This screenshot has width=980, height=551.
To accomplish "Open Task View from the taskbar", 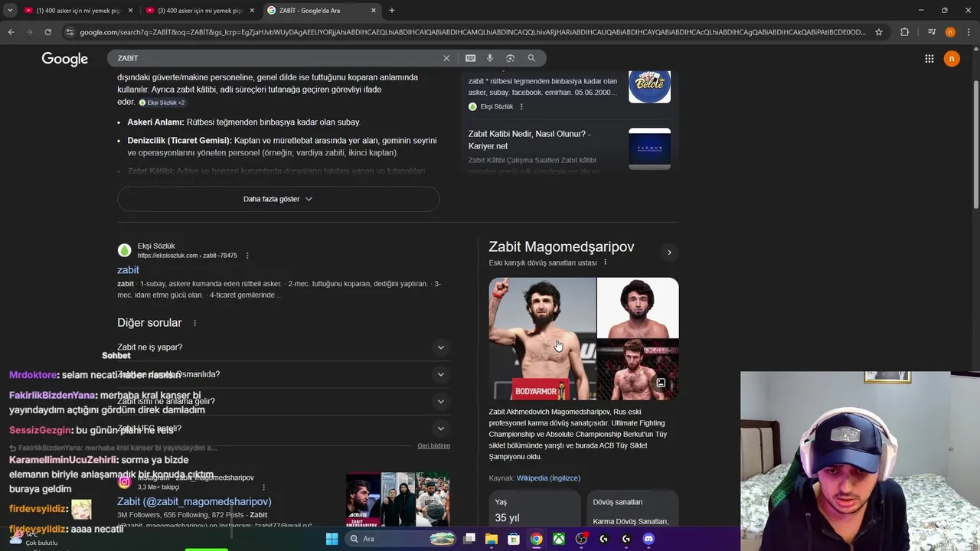I will pyautogui.click(x=469, y=539).
